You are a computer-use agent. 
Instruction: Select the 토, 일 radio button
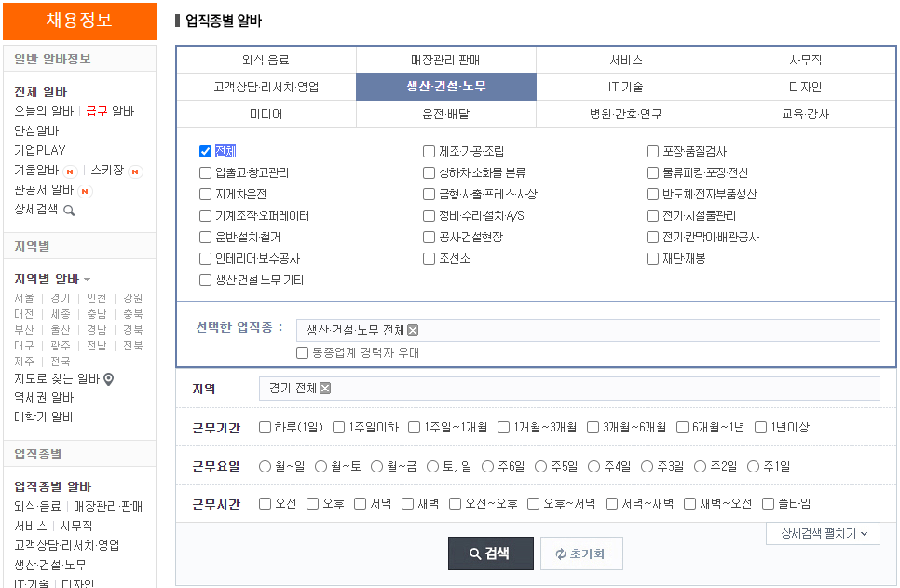coord(433,466)
